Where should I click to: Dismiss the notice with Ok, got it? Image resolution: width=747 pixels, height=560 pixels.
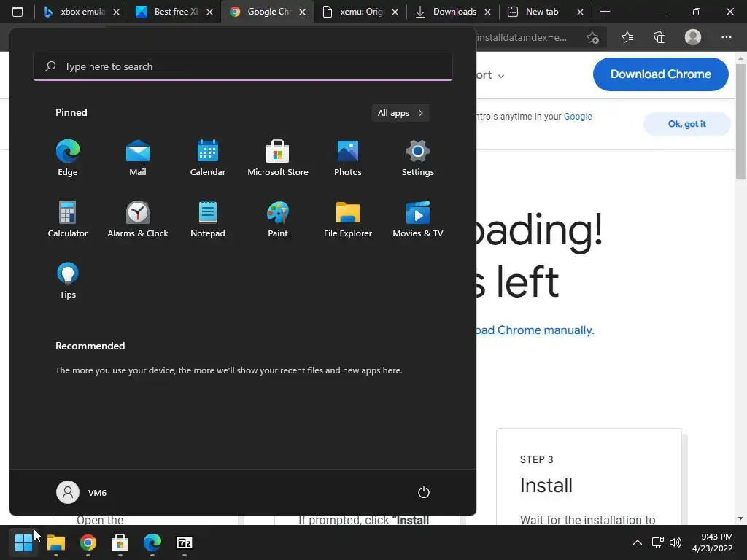click(686, 124)
